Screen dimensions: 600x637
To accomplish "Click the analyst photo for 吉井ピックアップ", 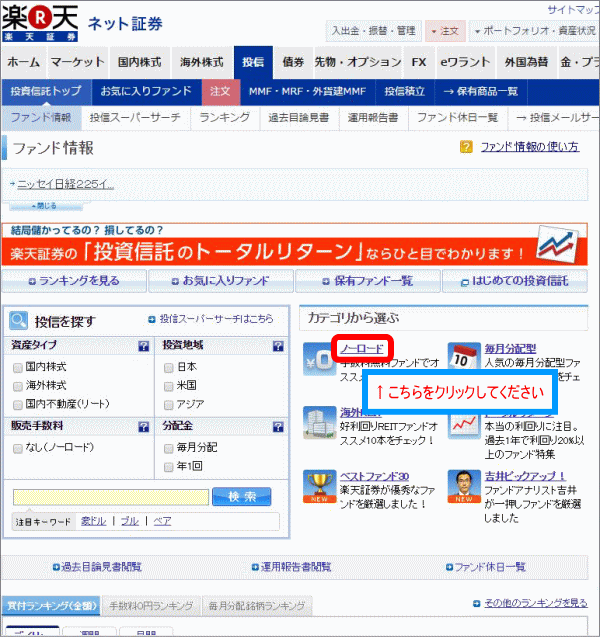I will tap(464, 486).
